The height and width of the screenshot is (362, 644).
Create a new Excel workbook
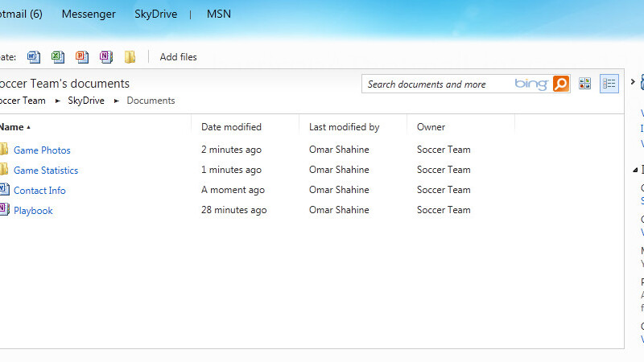click(57, 57)
